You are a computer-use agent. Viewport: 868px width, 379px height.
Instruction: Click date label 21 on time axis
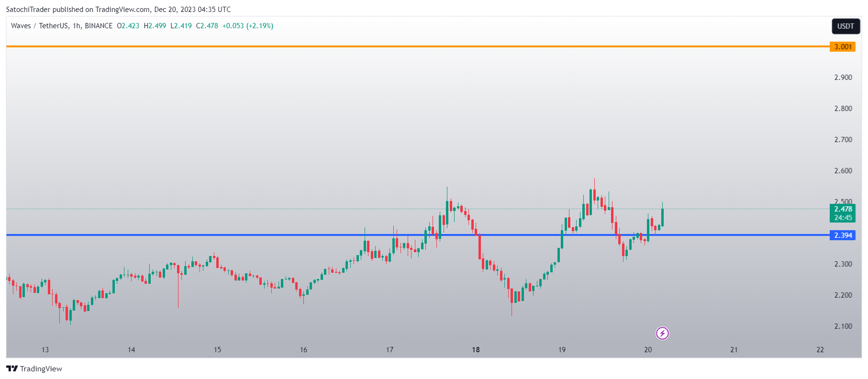[x=734, y=349]
